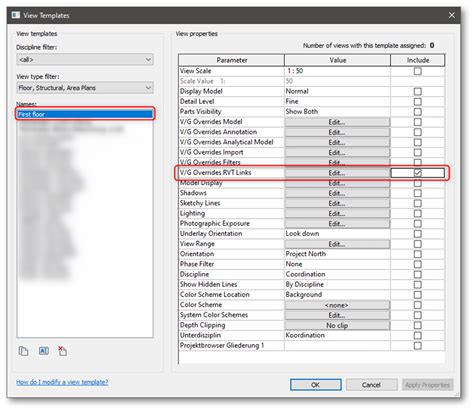The width and height of the screenshot is (474, 411).
Task: Click Edit for Lighting
Action: (x=337, y=214)
